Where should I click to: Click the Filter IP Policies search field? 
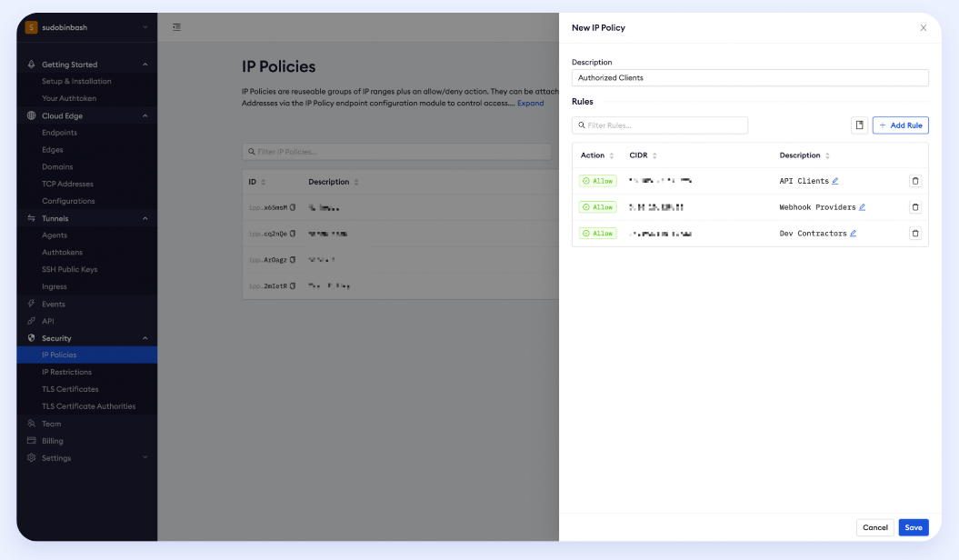(x=397, y=152)
